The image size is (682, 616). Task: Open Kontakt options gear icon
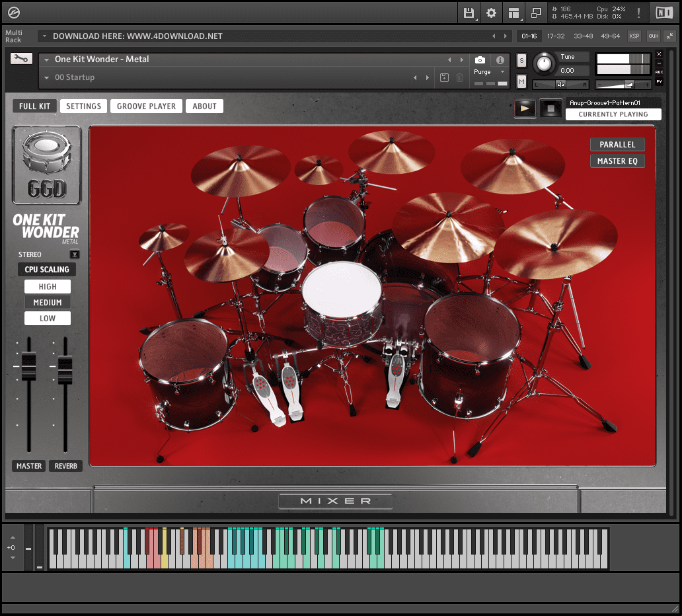(491, 13)
